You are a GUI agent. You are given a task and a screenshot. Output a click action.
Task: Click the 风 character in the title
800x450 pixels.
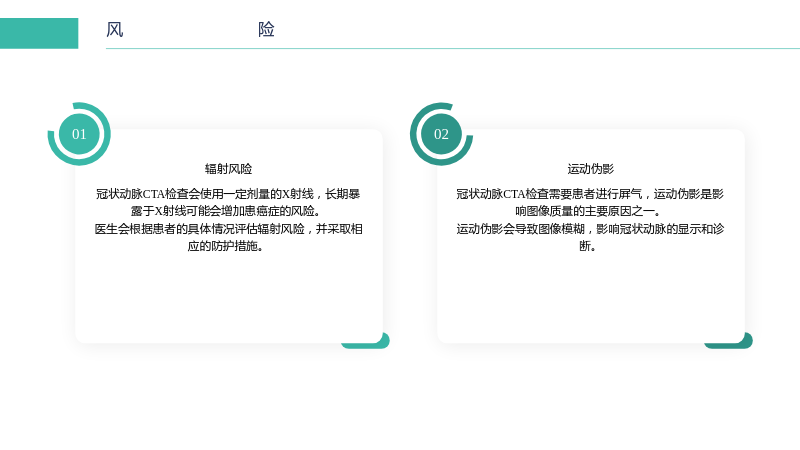click(x=115, y=30)
